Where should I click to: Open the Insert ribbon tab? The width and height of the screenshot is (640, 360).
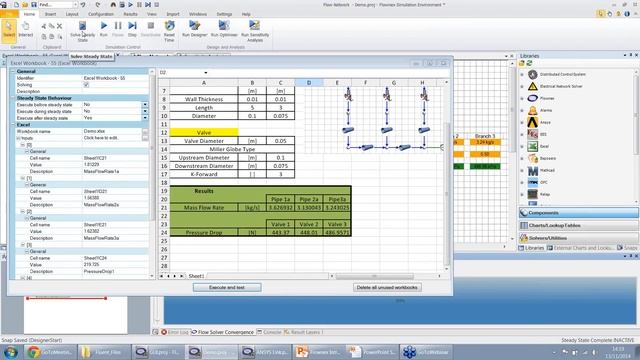click(x=51, y=14)
